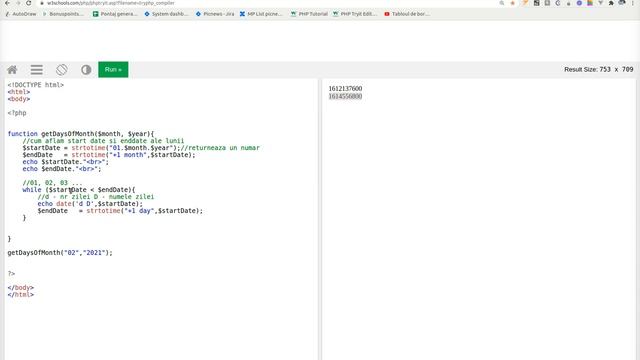Viewport: 640px width, 360px height.
Task: Click the echo date('d D',$startDate) line
Action: click(x=90, y=204)
